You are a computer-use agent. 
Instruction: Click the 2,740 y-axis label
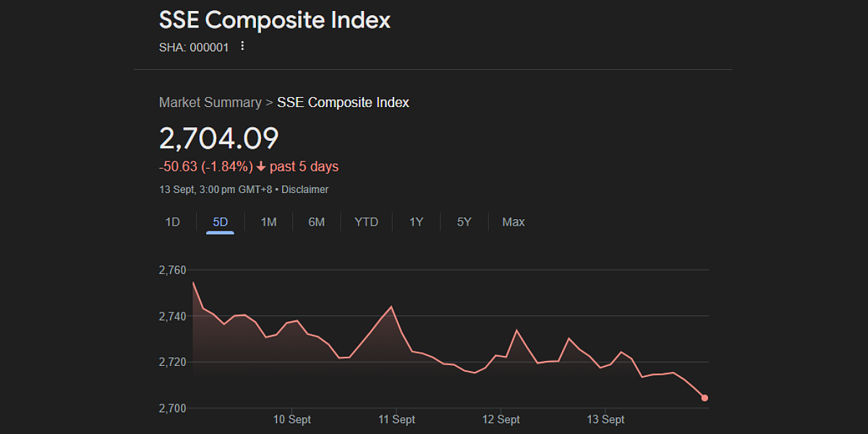point(172,316)
